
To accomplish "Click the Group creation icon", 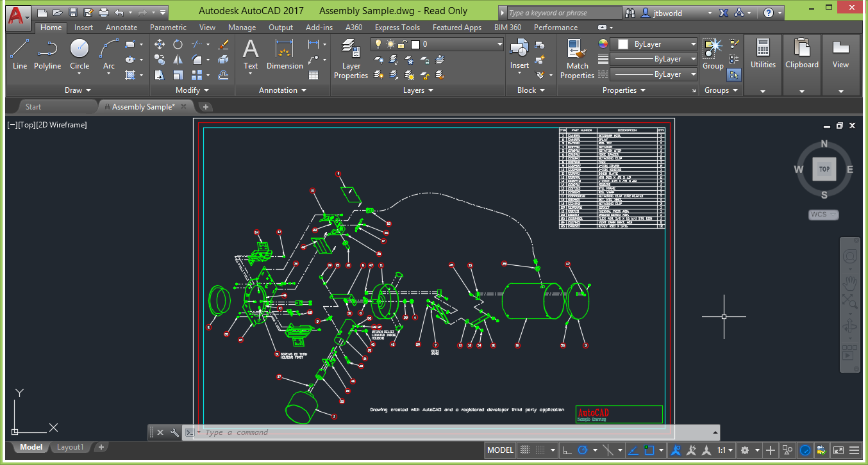I will click(712, 51).
